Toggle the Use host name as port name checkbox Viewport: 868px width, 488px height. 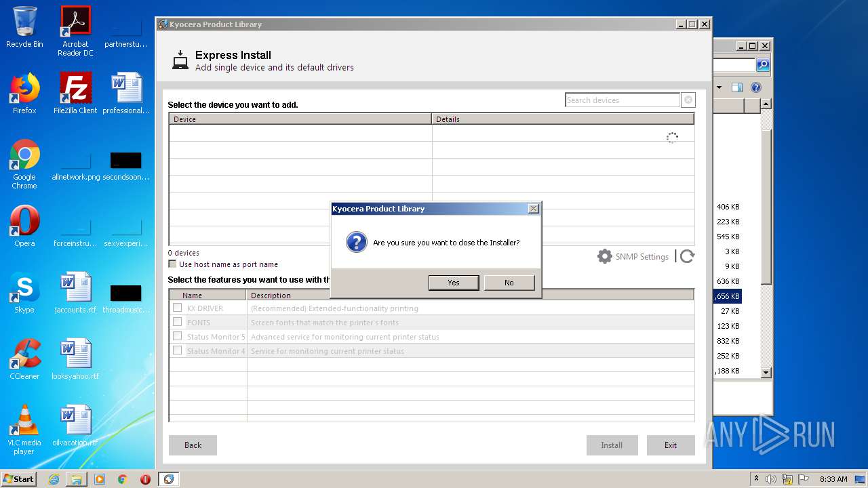[x=172, y=264]
